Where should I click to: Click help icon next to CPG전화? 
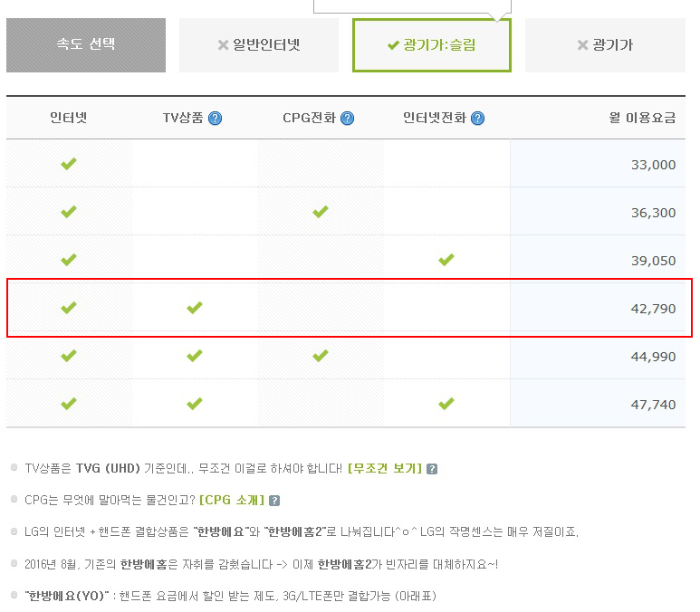coord(347,118)
